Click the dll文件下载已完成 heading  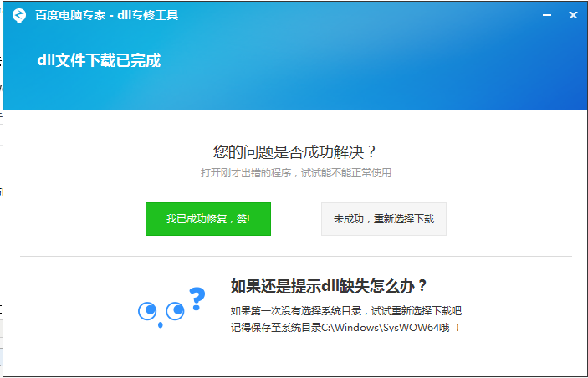(99, 60)
